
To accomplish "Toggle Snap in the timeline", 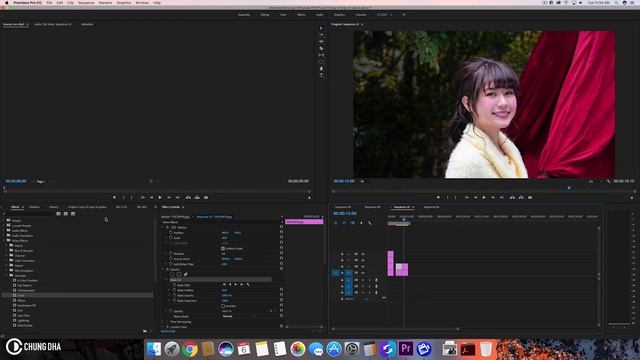I will [x=344, y=223].
